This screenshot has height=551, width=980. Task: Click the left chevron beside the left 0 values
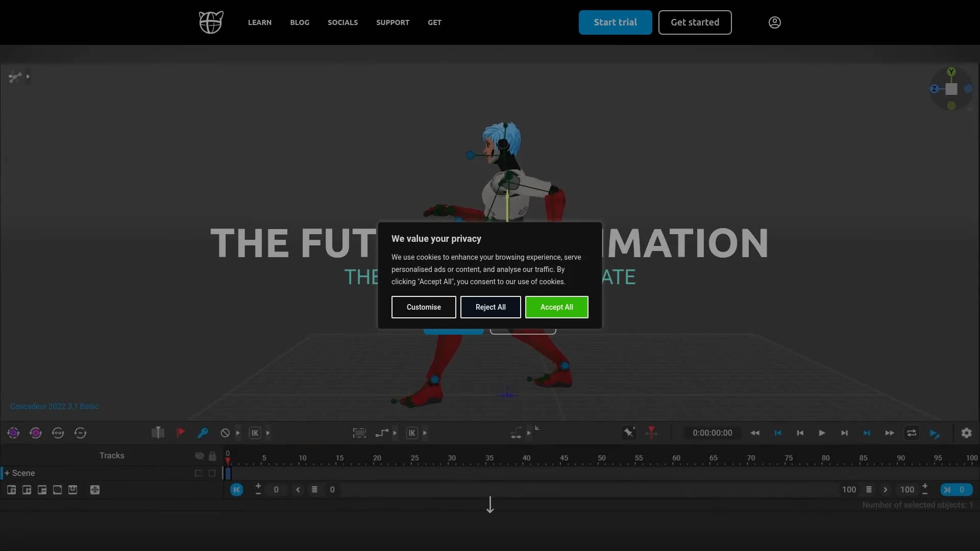[x=298, y=490]
